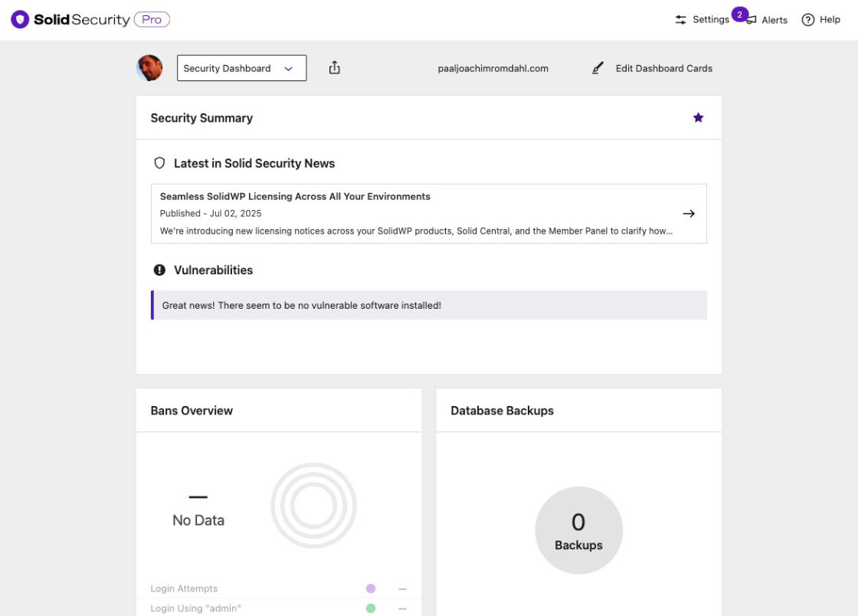The width and height of the screenshot is (858, 616).
Task: Click the paintbrush edit icon
Action: coord(598,68)
